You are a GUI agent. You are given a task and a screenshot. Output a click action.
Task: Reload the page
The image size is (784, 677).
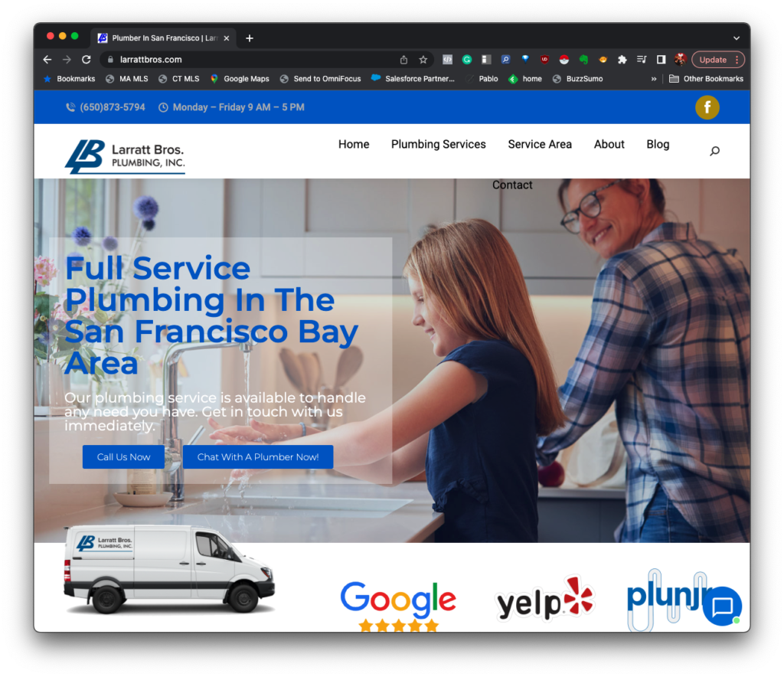tap(87, 60)
